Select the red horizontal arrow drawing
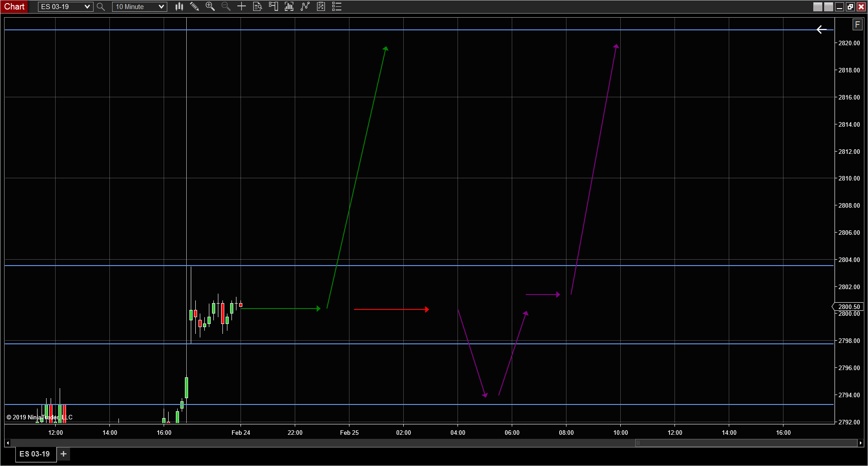 pyautogui.click(x=392, y=309)
